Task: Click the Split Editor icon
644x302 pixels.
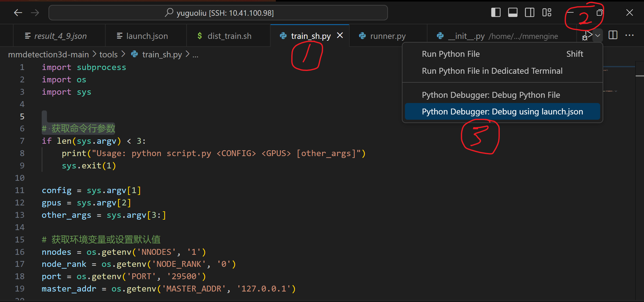Action: pyautogui.click(x=612, y=35)
